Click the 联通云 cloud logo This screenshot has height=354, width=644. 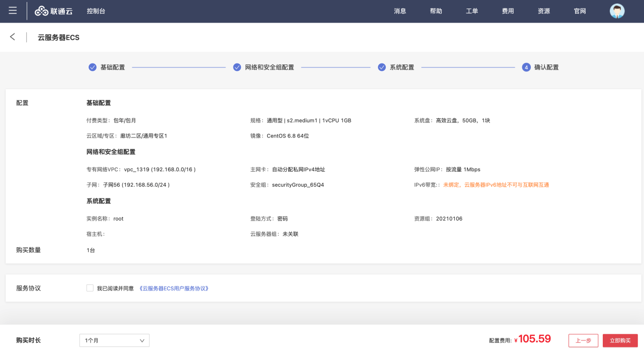(53, 11)
